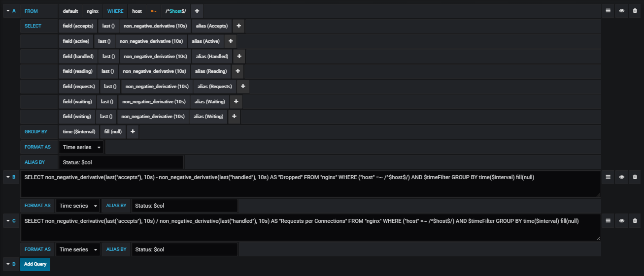Click the time ($interval) group by segment
The image size is (644, 276).
pos(79,132)
